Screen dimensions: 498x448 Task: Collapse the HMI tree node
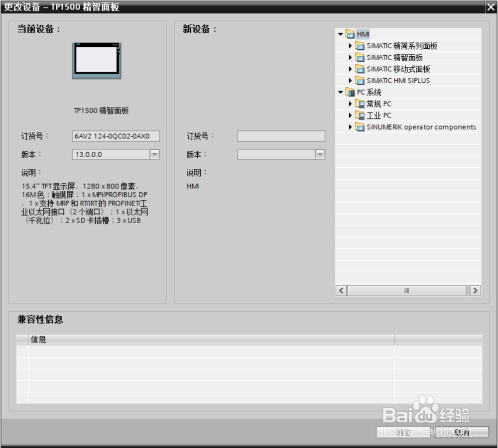pyautogui.click(x=340, y=34)
